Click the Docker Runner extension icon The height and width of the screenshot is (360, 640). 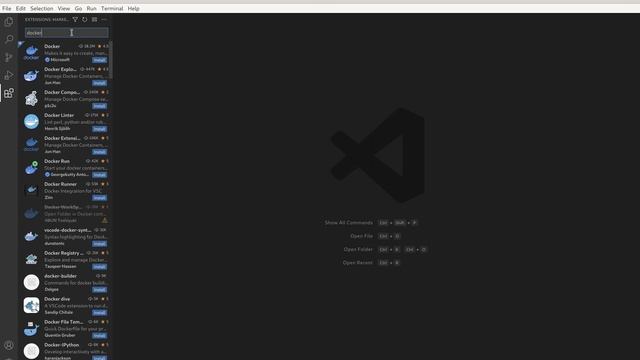31,191
